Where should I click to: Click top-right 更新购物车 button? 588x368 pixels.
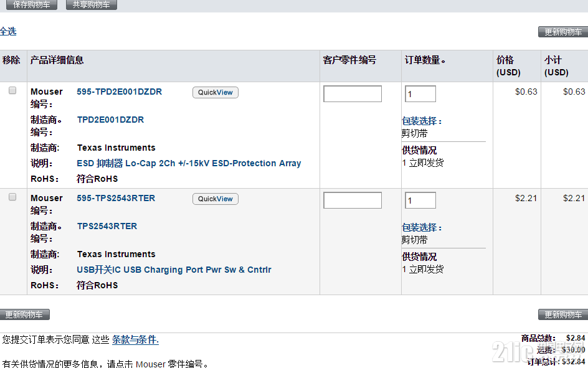(563, 32)
